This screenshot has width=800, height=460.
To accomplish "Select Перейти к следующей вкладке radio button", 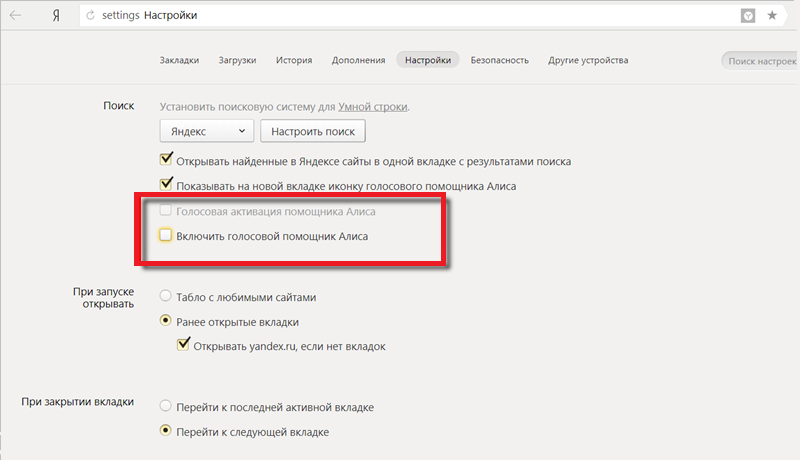I will (x=165, y=430).
